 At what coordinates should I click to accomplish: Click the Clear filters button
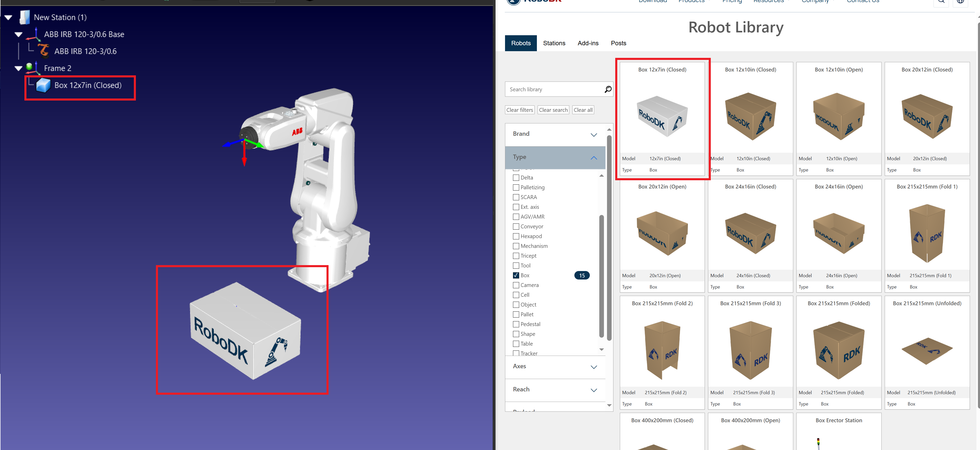click(x=519, y=110)
